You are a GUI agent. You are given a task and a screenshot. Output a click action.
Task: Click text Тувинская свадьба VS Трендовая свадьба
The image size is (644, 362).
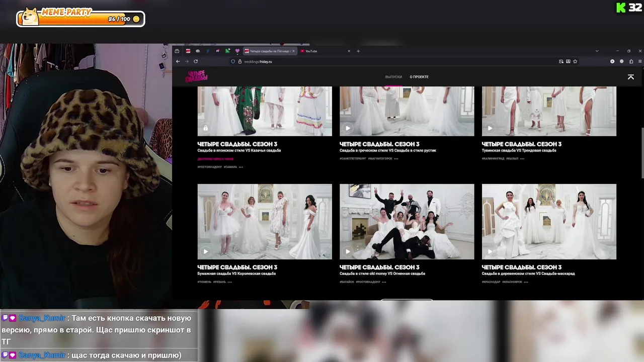519,150
